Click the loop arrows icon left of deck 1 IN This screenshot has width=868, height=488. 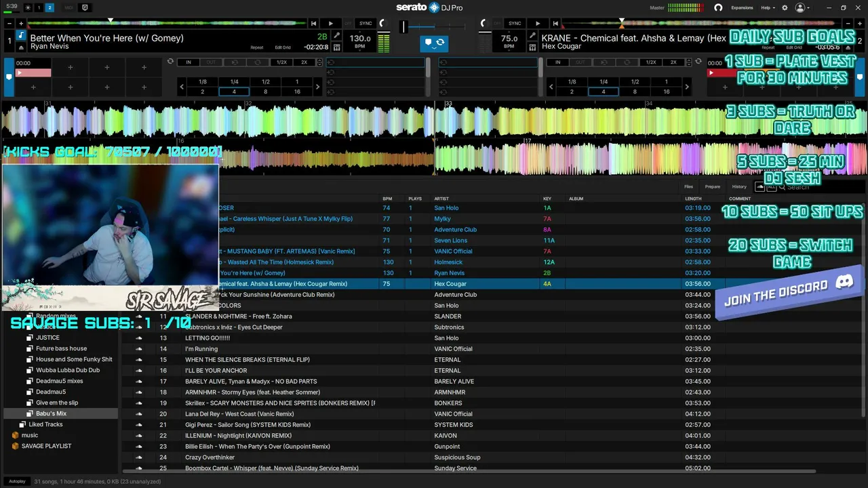coord(170,62)
